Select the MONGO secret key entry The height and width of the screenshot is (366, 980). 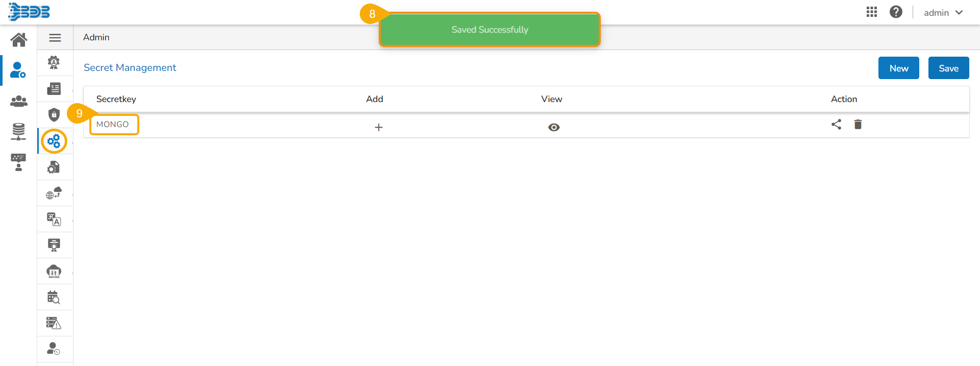click(x=113, y=125)
